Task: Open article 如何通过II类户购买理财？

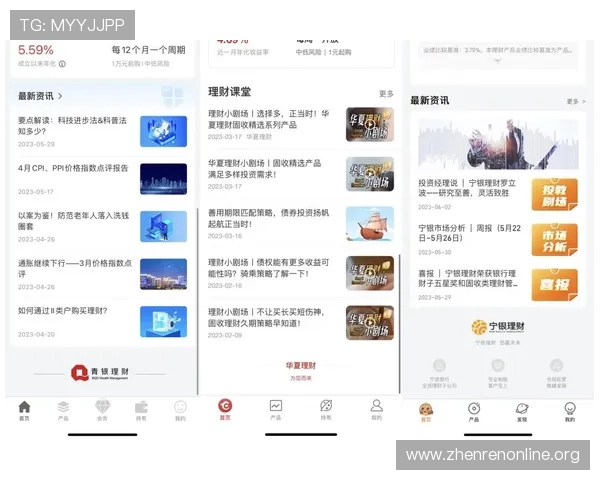Action: coord(102,322)
